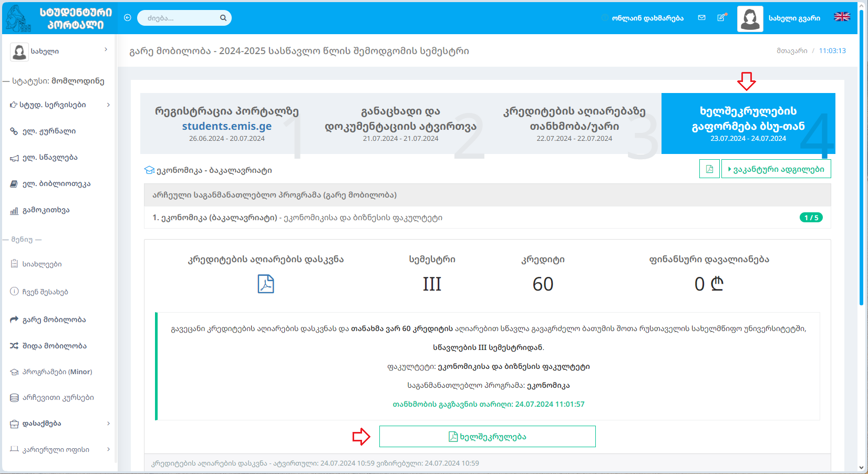Click the contract button

point(487,437)
